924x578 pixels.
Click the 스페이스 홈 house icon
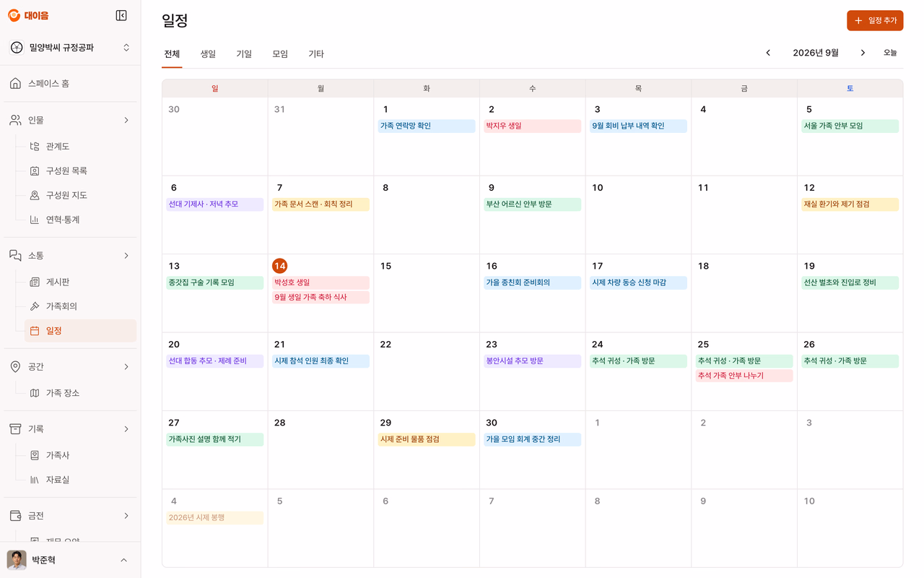coord(15,84)
